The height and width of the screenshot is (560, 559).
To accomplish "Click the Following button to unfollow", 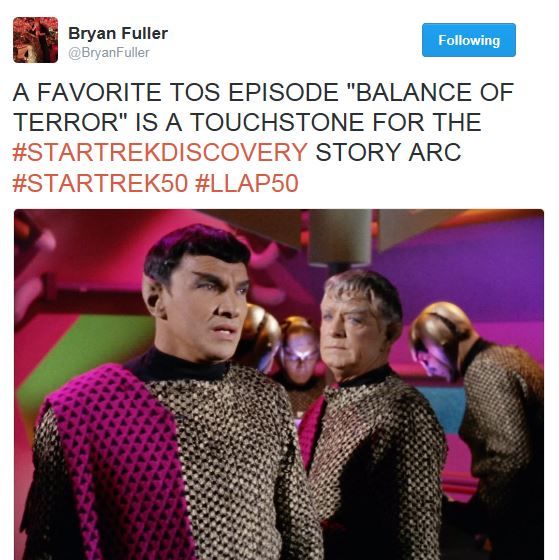I will pyautogui.click(x=469, y=40).
